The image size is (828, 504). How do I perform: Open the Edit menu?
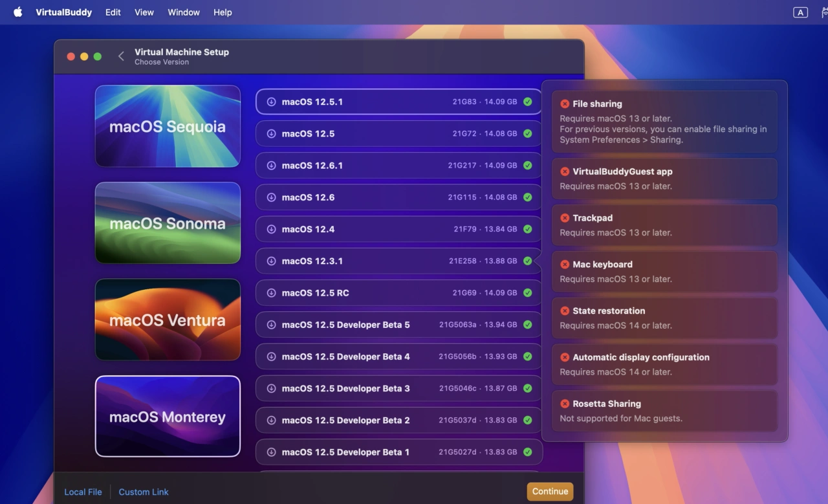[x=113, y=12]
